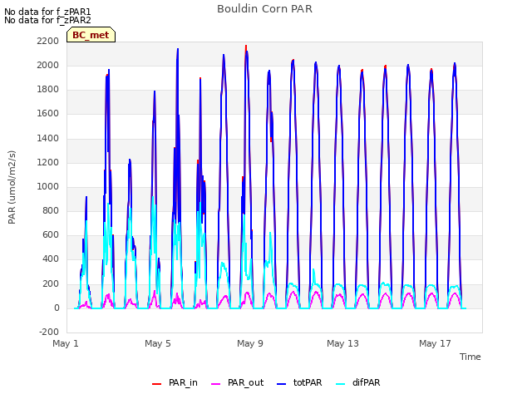Click the 1400 y-axis tick label
The image size is (532, 399).
48,139
